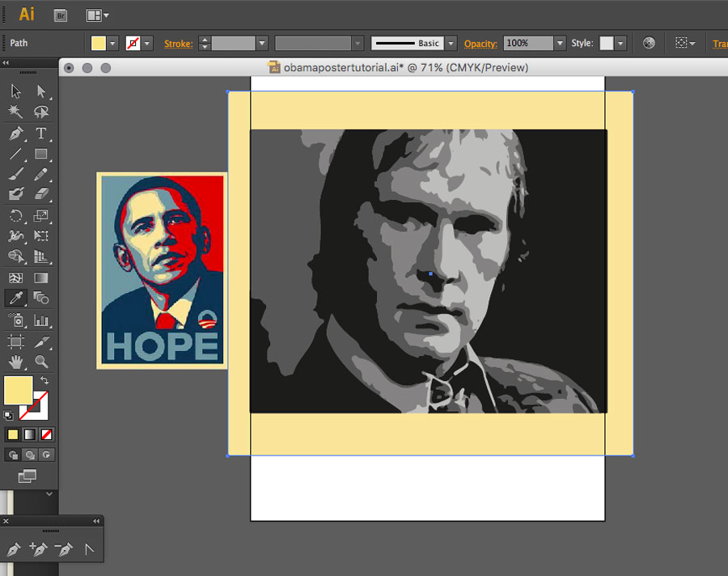Screen dimensions: 728x576
Task: Pick the Type tool
Action: [x=41, y=133]
